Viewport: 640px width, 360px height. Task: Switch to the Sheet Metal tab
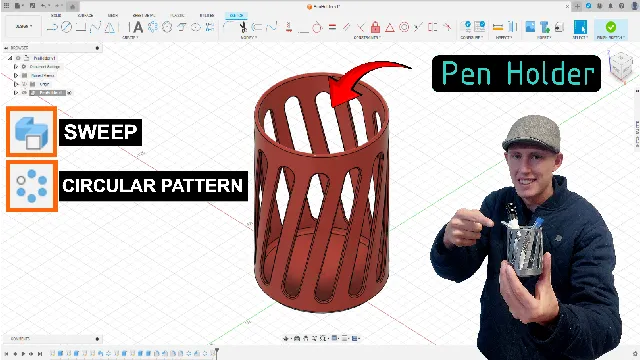[x=144, y=16]
